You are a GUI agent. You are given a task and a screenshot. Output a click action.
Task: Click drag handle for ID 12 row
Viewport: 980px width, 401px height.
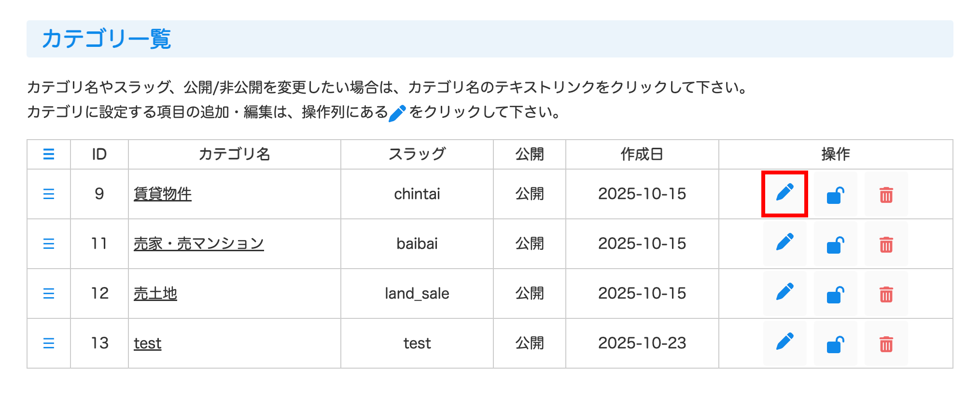[x=49, y=293]
